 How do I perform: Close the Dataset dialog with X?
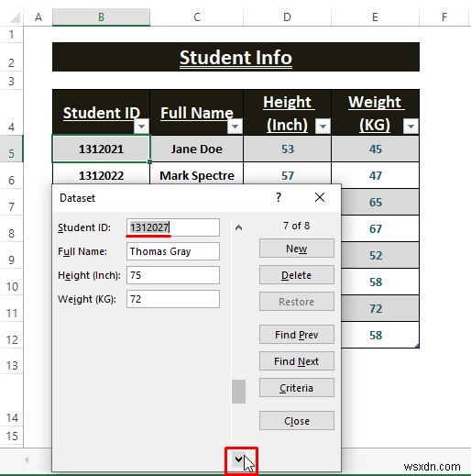320,197
